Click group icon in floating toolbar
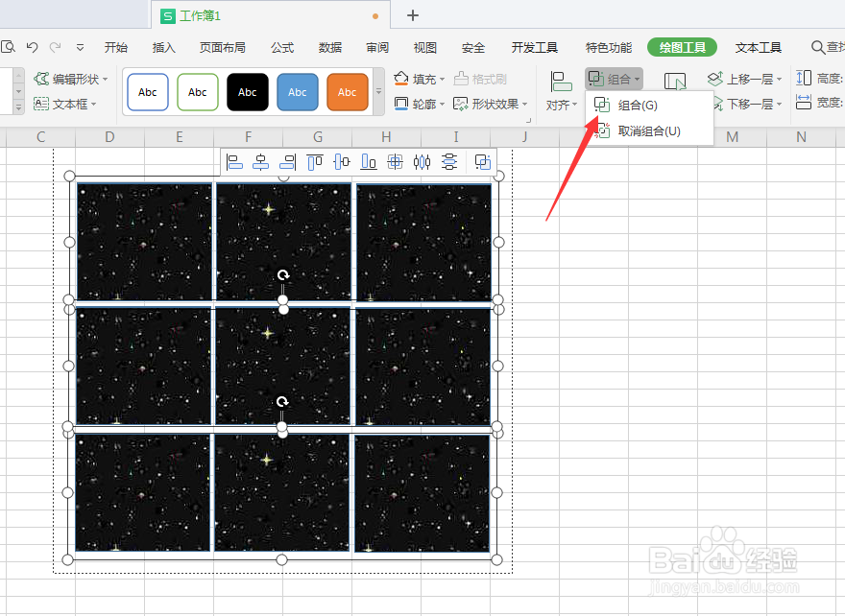This screenshot has width=845, height=616. (x=482, y=161)
